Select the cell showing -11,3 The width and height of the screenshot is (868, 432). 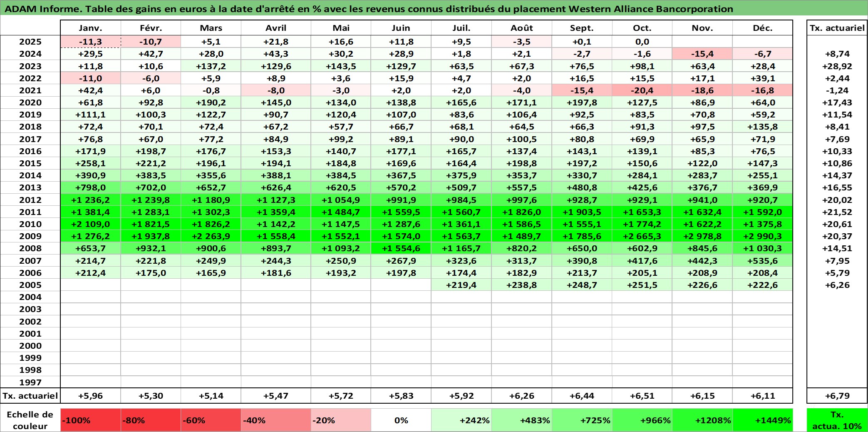coord(91,42)
